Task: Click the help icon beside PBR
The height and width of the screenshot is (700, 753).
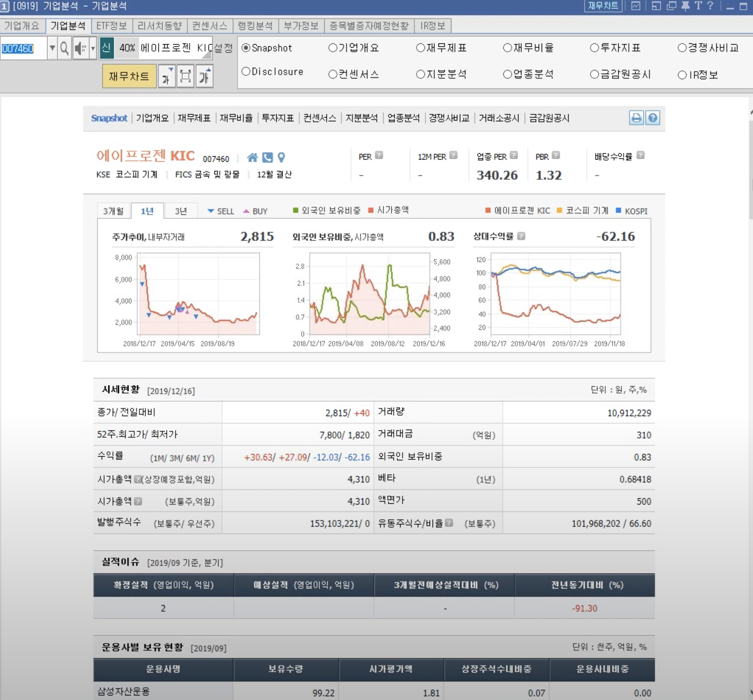Action: [556, 155]
